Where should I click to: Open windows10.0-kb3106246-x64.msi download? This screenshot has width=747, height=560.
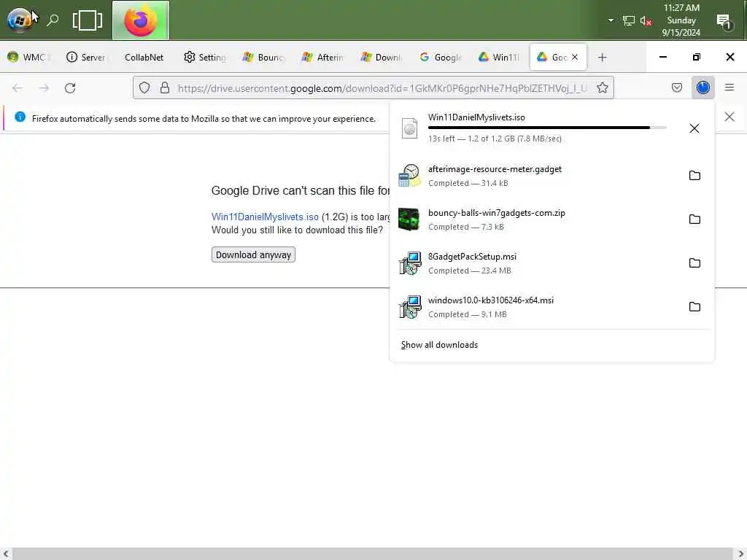491,300
